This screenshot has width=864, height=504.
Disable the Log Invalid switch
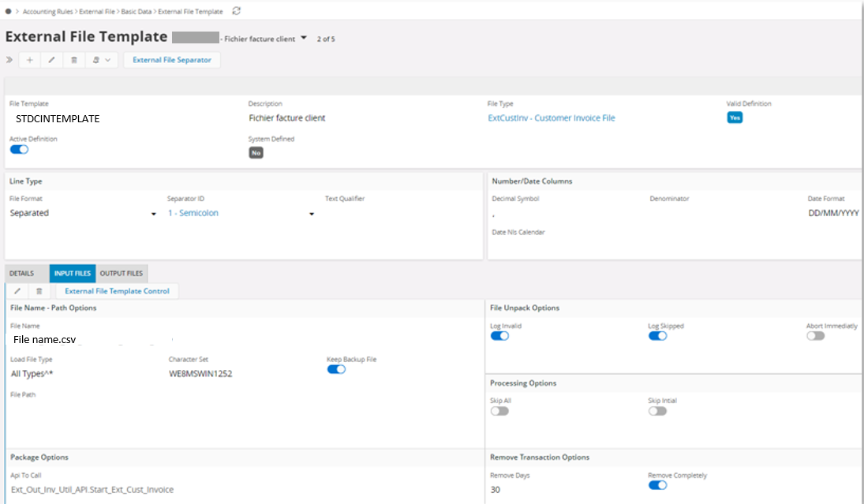[499, 336]
